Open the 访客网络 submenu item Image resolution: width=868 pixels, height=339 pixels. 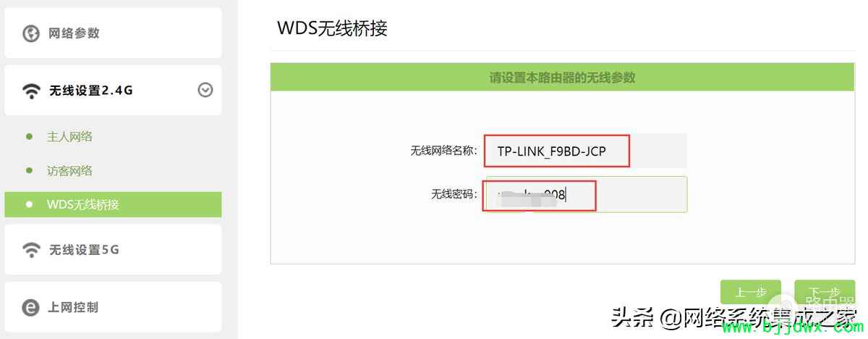(x=69, y=171)
